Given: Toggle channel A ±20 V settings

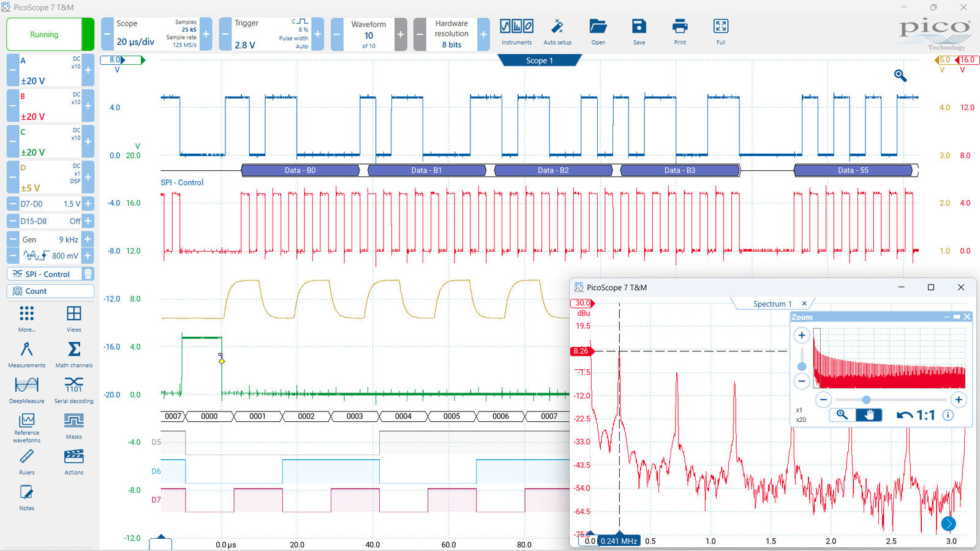Looking at the screenshot, I should point(50,70).
